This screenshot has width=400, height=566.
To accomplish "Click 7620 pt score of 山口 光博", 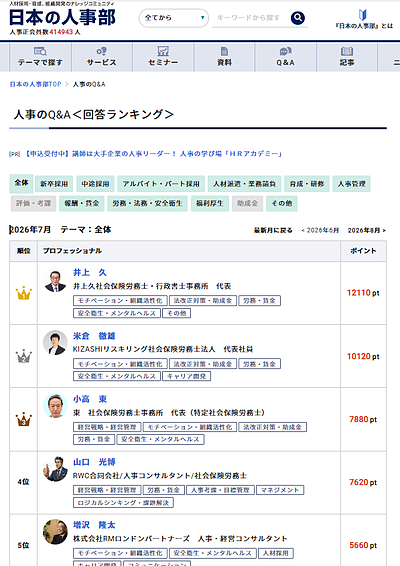I will coord(363,483).
